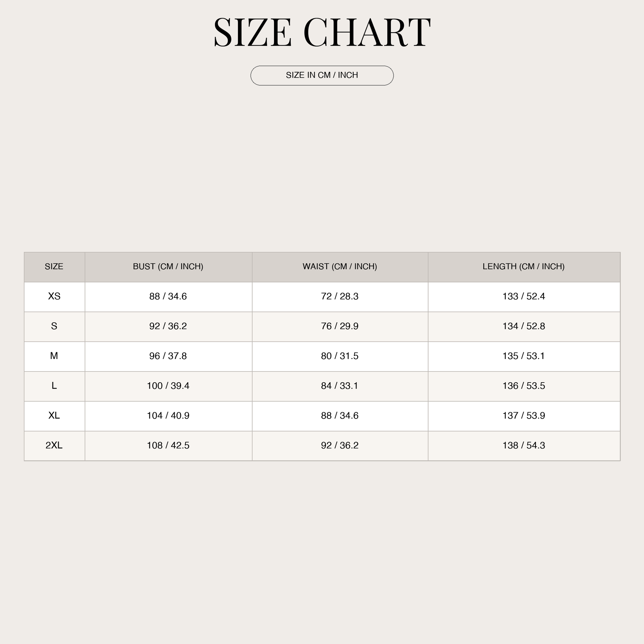The image size is (644, 644).
Task: Select the BUST (CM / INCH) header
Action: click(168, 266)
